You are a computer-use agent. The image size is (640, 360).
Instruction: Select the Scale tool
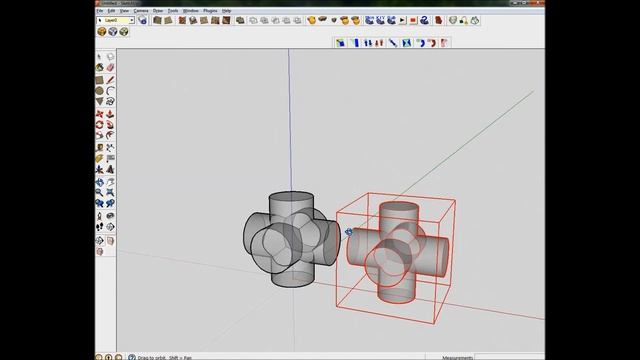point(100,135)
